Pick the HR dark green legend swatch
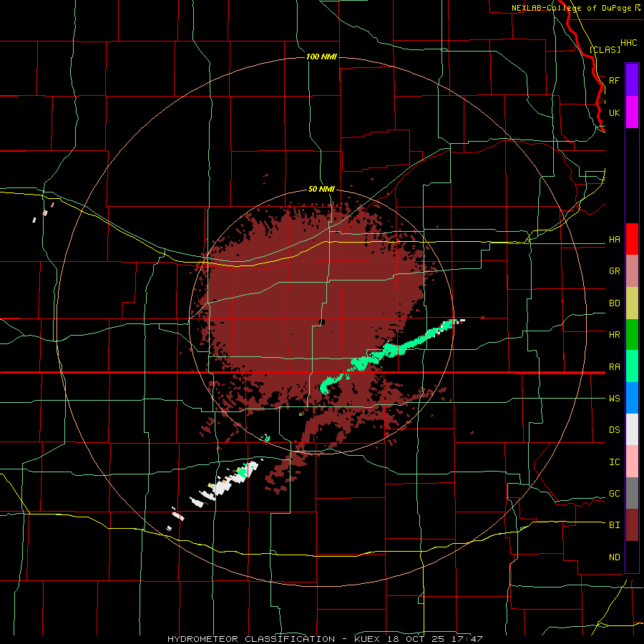The width and height of the screenshot is (644, 644). coord(632,335)
